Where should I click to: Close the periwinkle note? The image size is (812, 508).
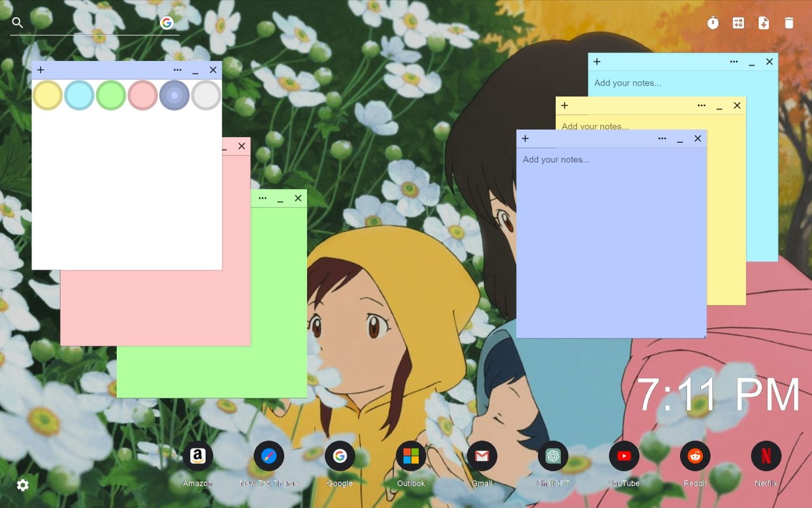pos(698,138)
